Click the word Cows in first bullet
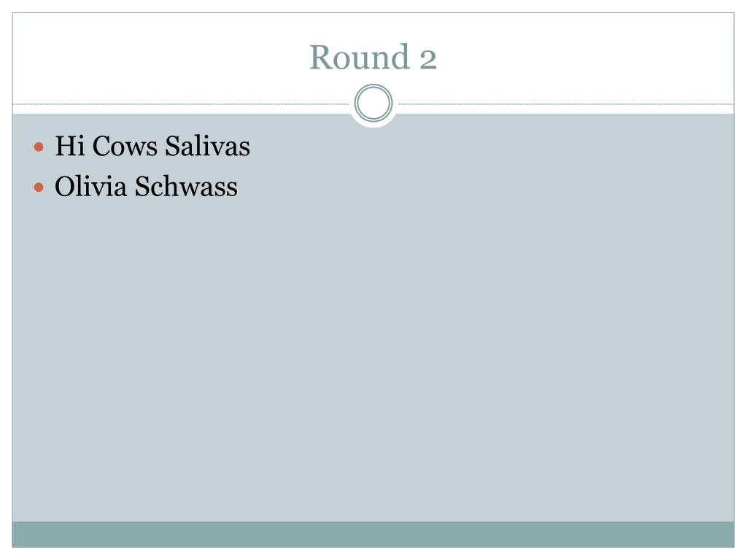747x560 pixels. [125, 146]
